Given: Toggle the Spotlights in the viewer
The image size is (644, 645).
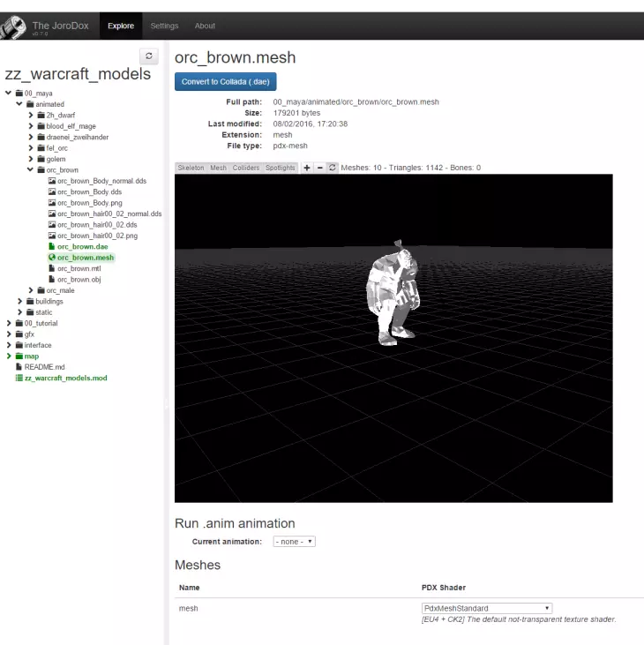Looking at the screenshot, I should pyautogui.click(x=281, y=168).
